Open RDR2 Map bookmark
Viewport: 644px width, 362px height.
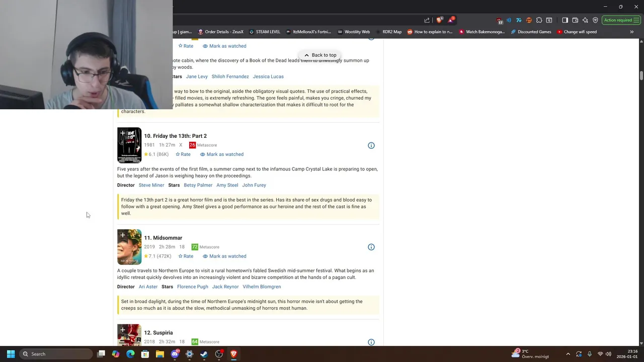click(389, 32)
